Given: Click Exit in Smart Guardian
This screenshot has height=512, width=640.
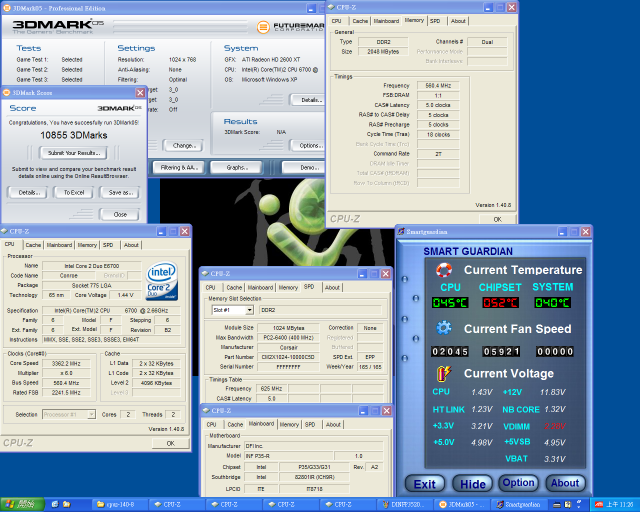Looking at the screenshot, I should pos(424,484).
